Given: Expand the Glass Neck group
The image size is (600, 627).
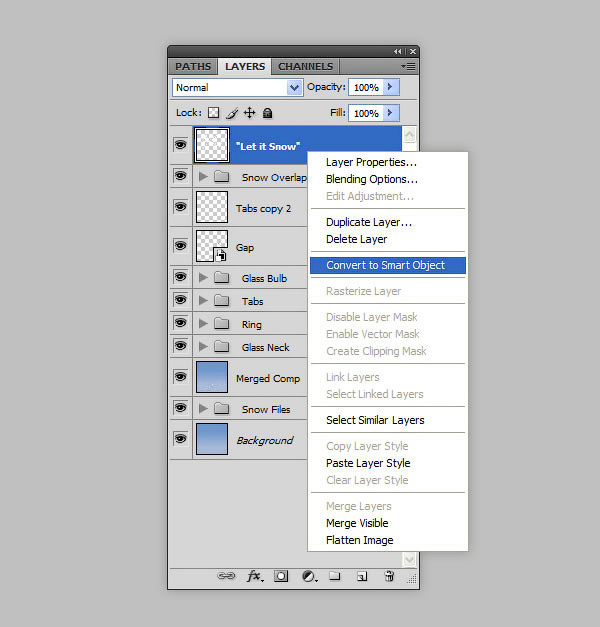Looking at the screenshot, I should click(203, 346).
